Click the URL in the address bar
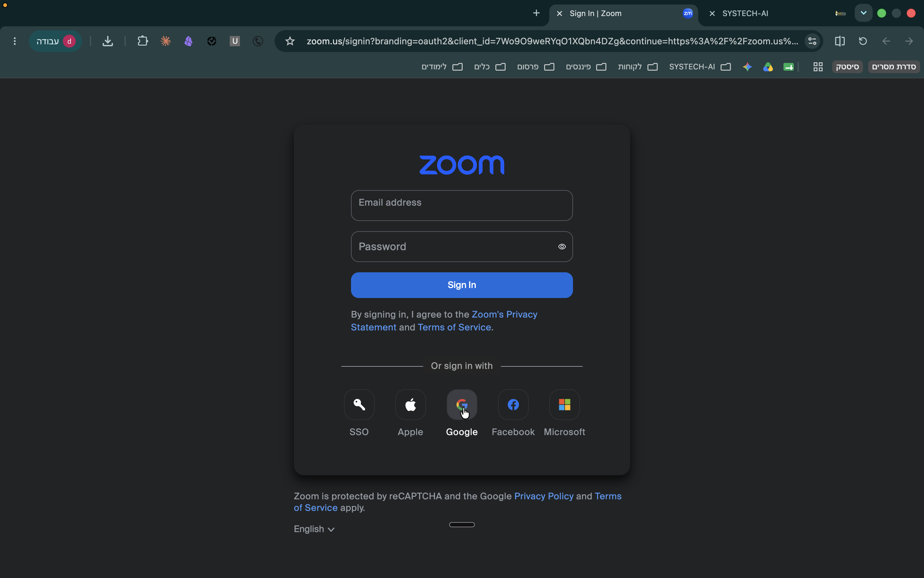The width and height of the screenshot is (924, 578). coord(552,41)
